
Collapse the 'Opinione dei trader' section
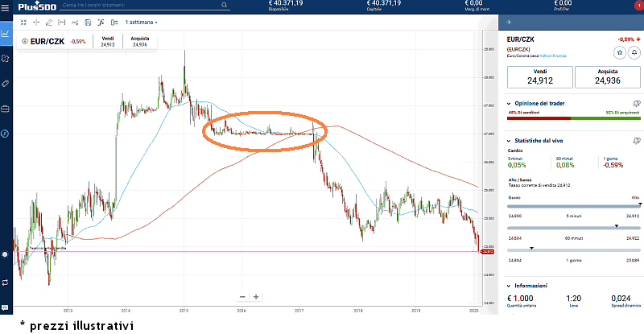coord(508,103)
